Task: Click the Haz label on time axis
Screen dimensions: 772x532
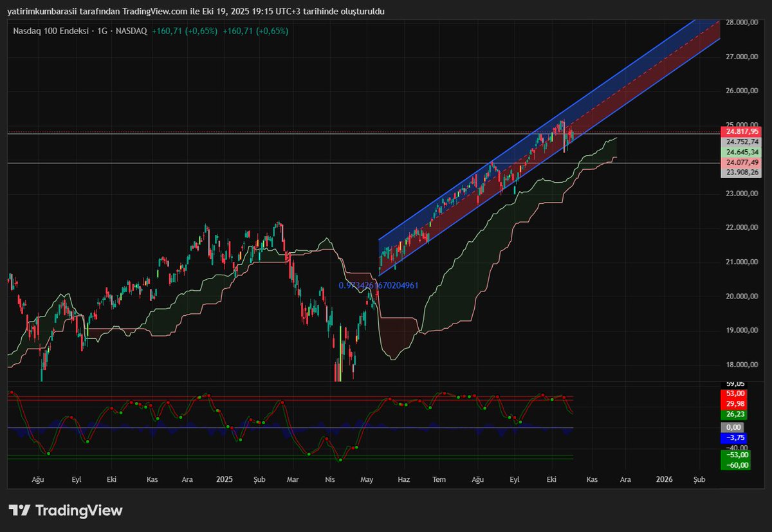Action: pyautogui.click(x=404, y=479)
